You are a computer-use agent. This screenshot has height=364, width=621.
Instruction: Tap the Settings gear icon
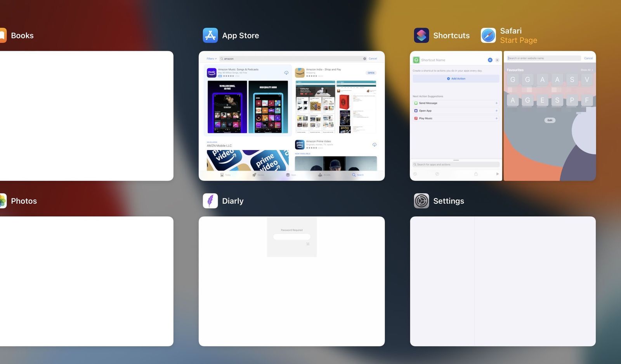click(421, 201)
